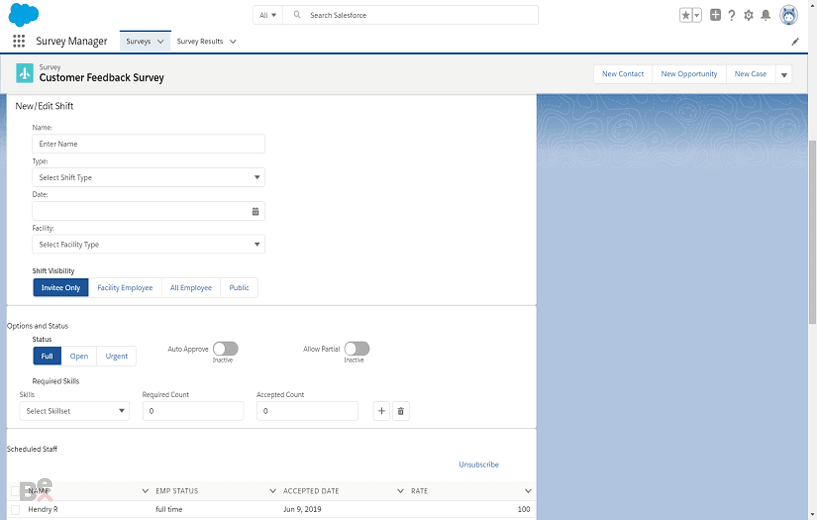Open the more actions dropdown arrow
This screenshot has height=520, width=817.
784,75
